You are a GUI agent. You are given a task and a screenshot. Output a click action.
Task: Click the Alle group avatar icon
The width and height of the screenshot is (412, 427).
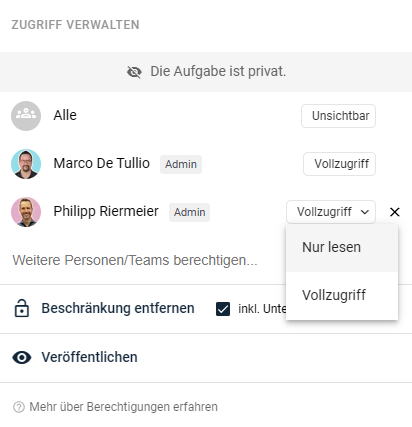tap(26, 116)
